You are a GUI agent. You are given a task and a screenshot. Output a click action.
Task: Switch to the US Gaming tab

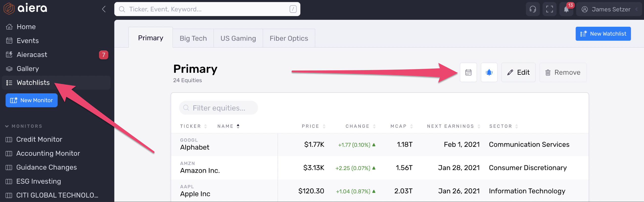[x=238, y=38]
